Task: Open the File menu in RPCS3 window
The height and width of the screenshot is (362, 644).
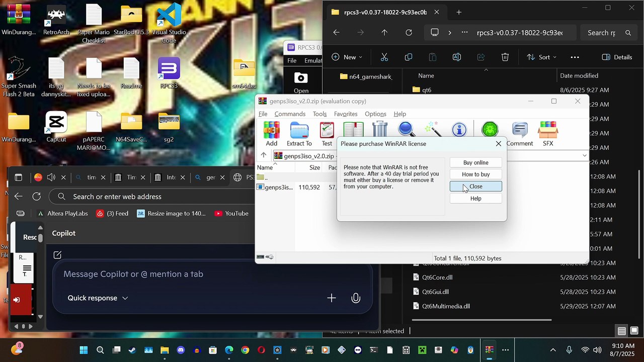Action: (292, 61)
